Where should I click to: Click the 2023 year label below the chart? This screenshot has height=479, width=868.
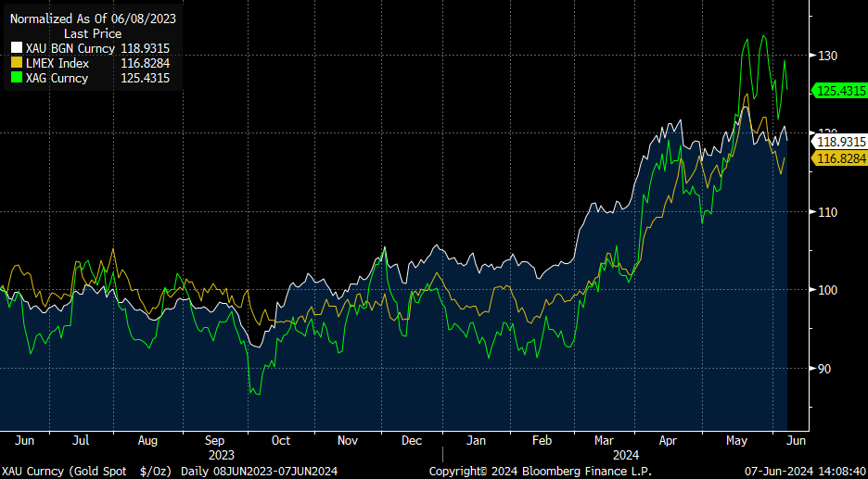click(x=222, y=455)
